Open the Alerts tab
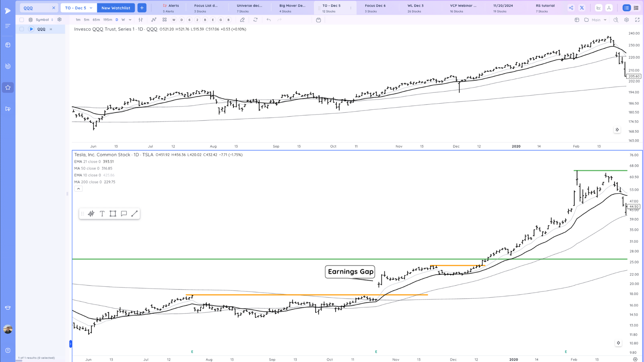The height and width of the screenshot is (362, 644). click(x=171, y=8)
